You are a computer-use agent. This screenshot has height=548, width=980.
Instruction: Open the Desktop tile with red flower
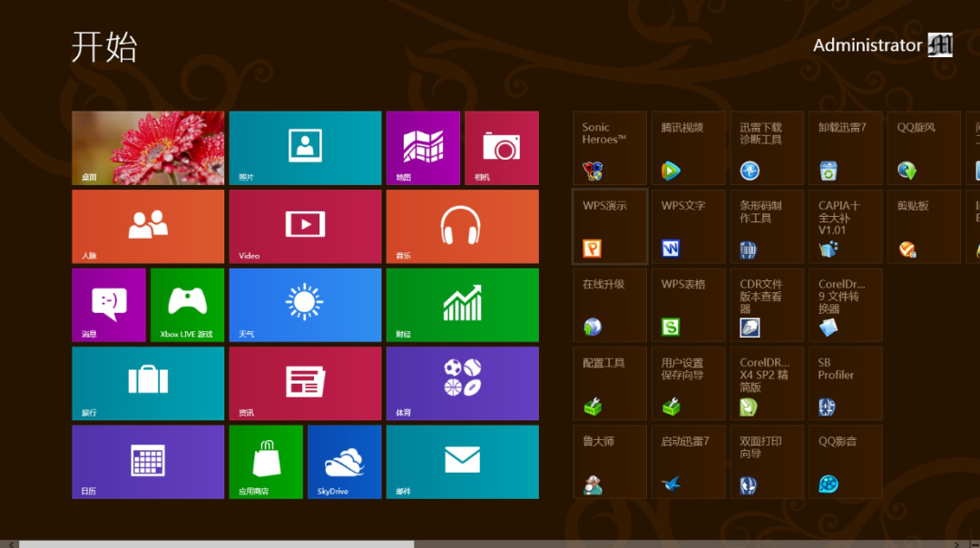pos(148,148)
